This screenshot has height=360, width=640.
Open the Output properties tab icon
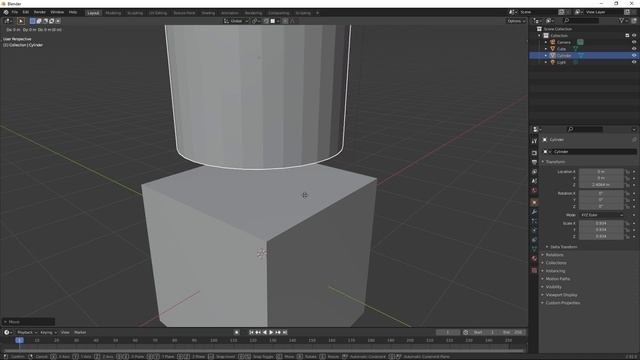tap(534, 162)
